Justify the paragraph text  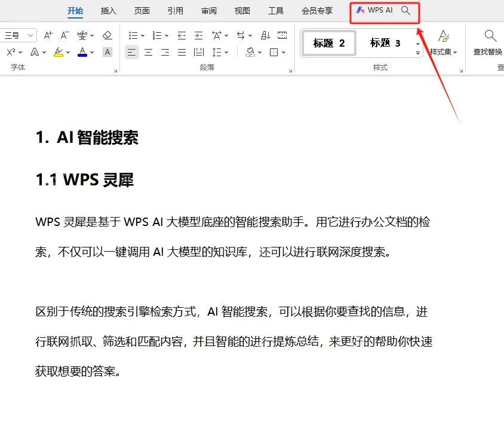pos(182,52)
